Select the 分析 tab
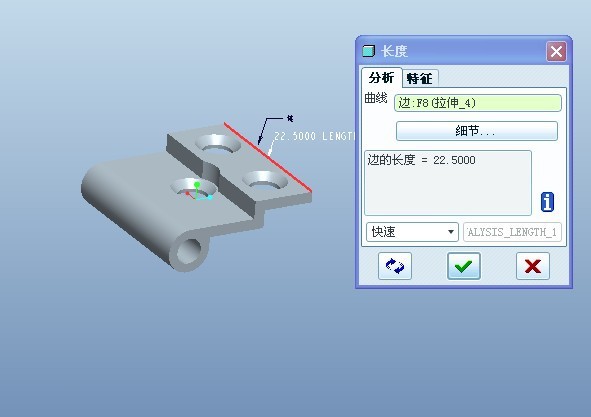Viewport: 591px width, 417px height. click(381, 78)
